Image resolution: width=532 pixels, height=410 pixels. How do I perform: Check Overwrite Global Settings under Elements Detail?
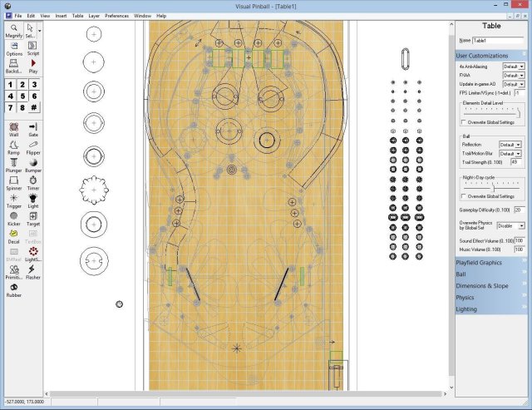pyautogui.click(x=464, y=122)
